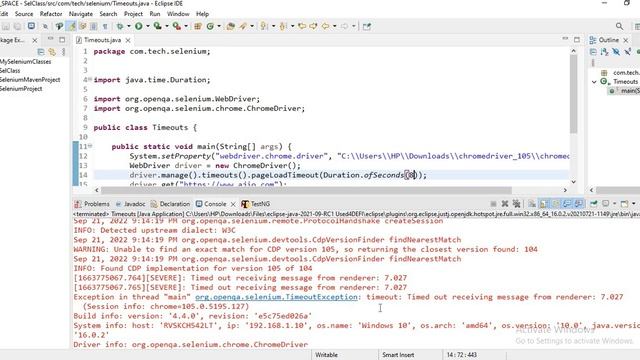
Task: Collapse the Timeouts class in Outline
Action: coord(594,82)
